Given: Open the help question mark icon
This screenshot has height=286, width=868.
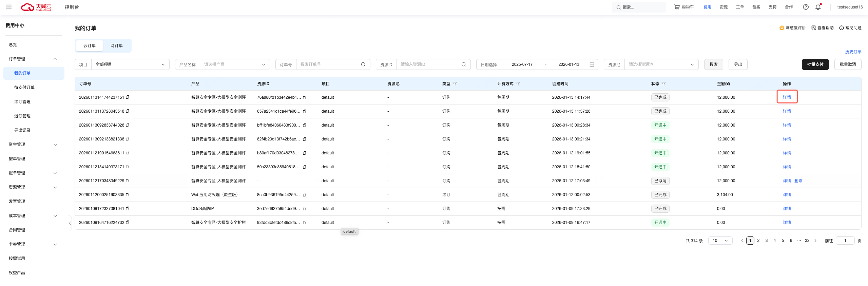Looking at the screenshot, I should (806, 7).
